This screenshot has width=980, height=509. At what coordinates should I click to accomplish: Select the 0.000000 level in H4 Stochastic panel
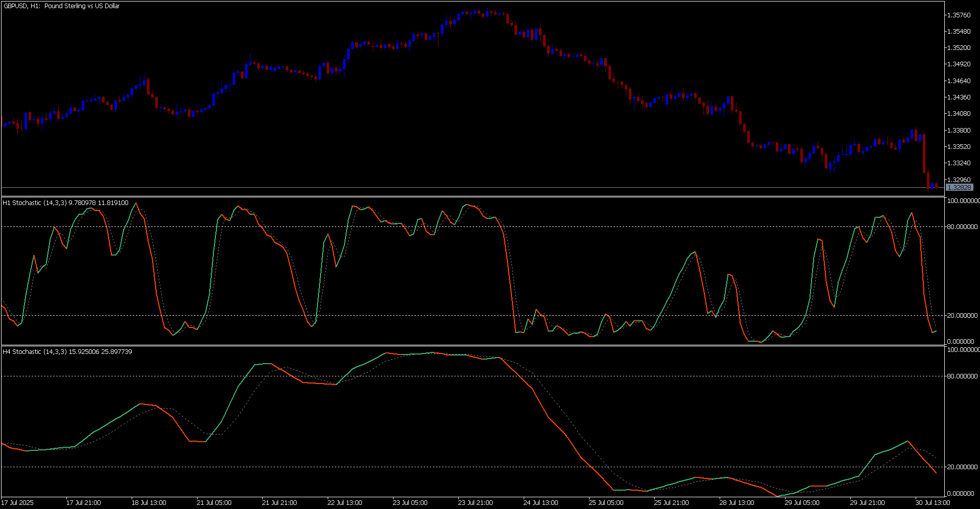(x=961, y=494)
